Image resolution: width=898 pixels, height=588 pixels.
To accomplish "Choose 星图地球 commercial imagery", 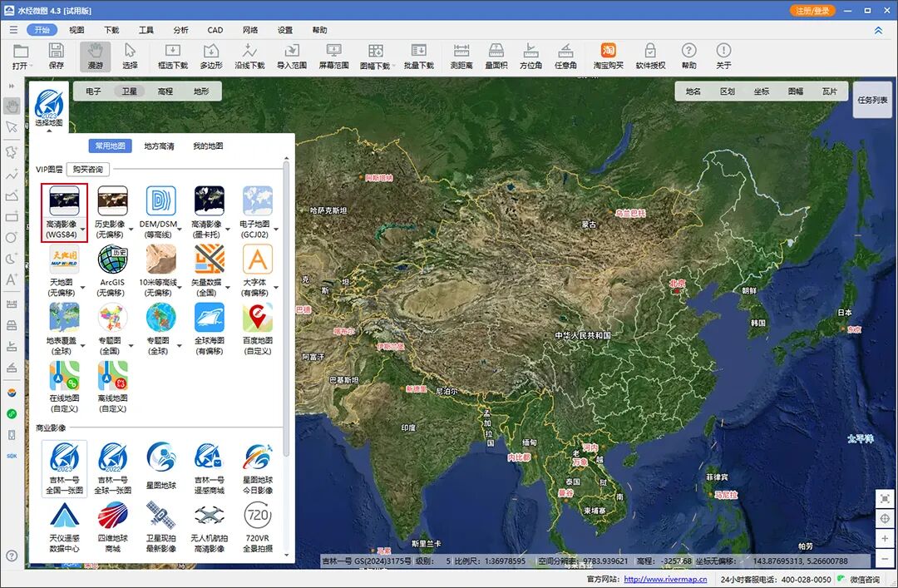I will point(161,467).
